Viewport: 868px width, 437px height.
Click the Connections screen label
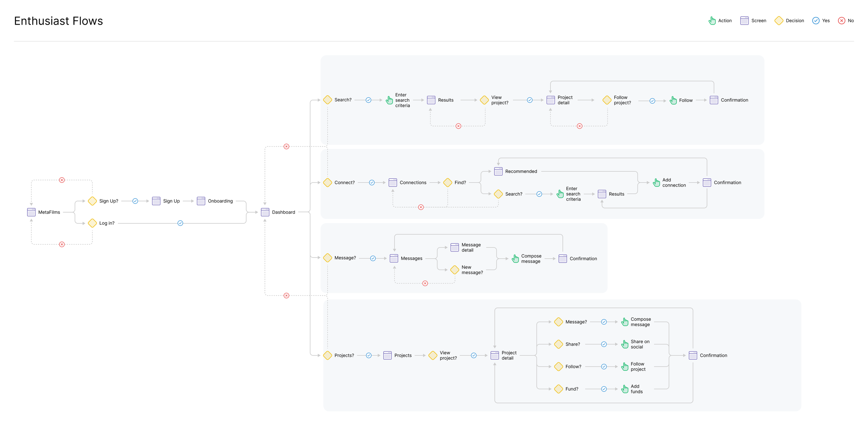point(413,182)
